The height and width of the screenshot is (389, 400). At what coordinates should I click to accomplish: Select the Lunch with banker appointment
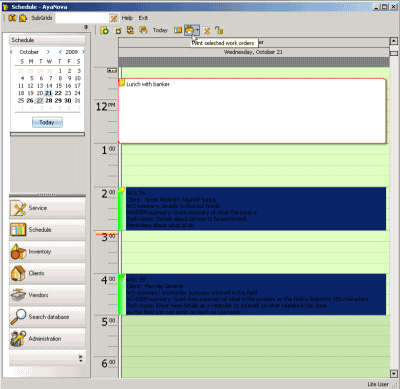coord(252,111)
